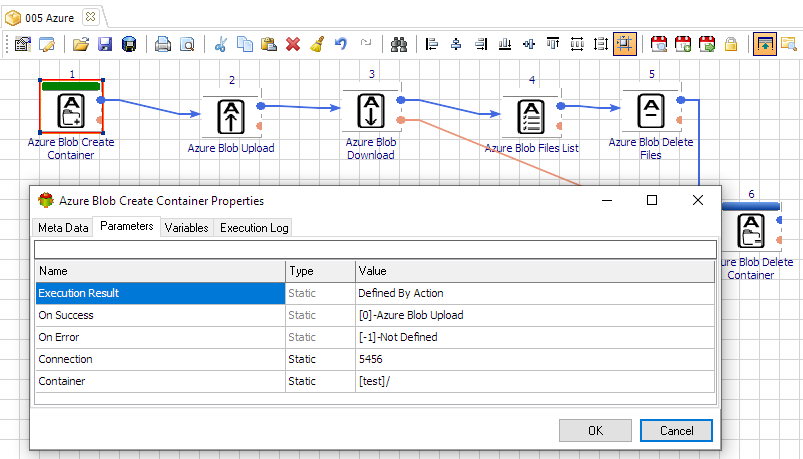Viewport: 803px width, 459px height.
Task: Select the Azure Blob Download node
Action: [x=371, y=110]
